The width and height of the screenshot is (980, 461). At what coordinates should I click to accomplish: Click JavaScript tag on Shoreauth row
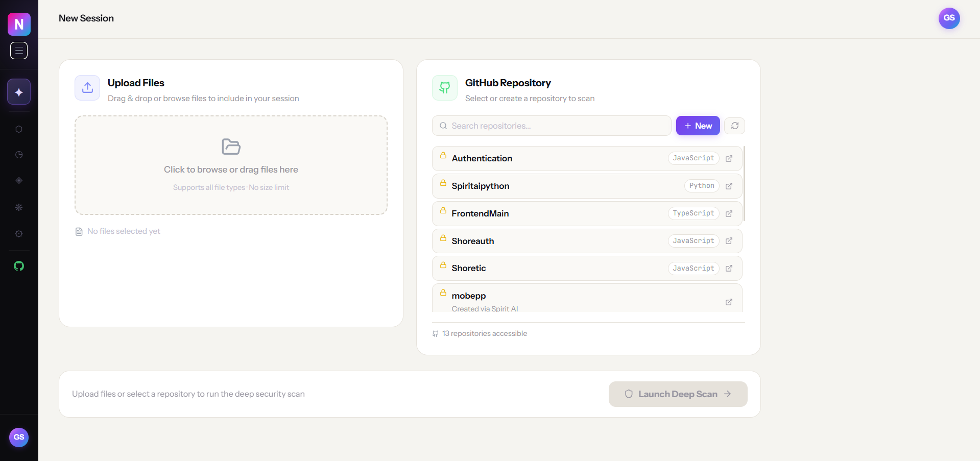(x=694, y=241)
